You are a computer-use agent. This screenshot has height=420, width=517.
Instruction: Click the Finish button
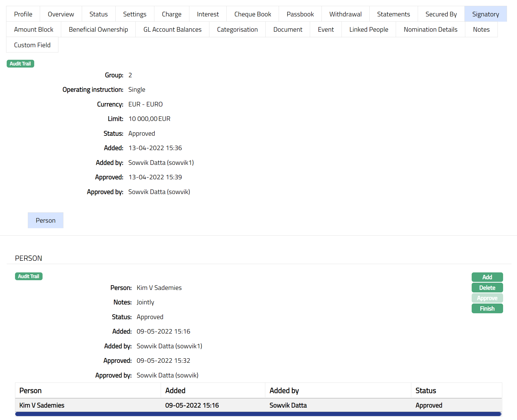tap(487, 309)
